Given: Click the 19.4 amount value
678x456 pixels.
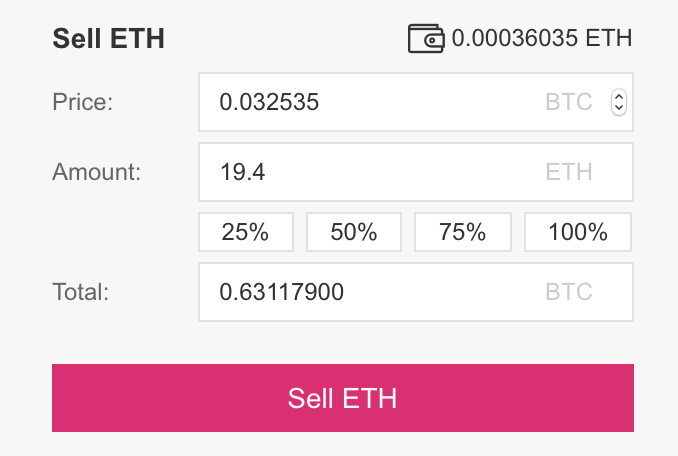Looking at the screenshot, I should click(x=242, y=172).
